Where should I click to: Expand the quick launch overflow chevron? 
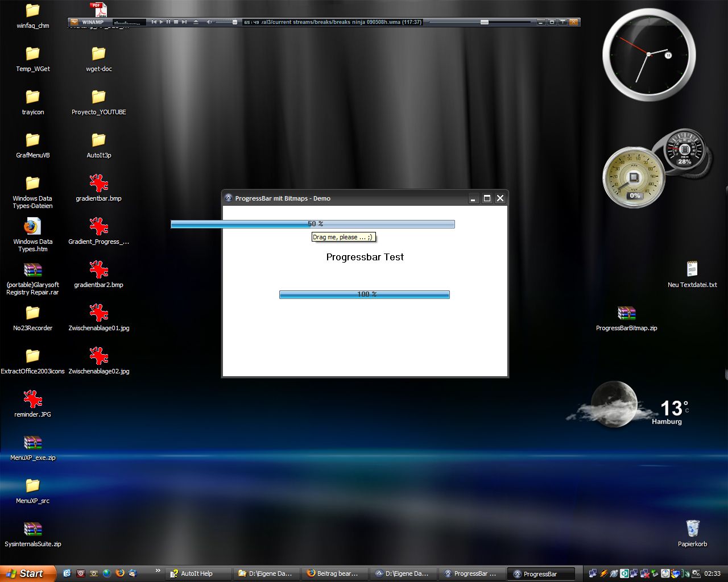tap(158, 571)
